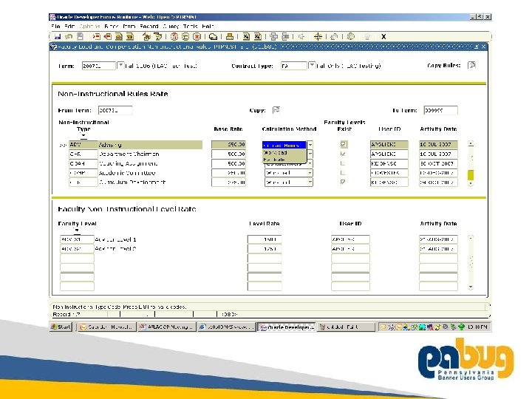Open the Help menu
The width and height of the screenshot is (532, 399).
(x=208, y=26)
